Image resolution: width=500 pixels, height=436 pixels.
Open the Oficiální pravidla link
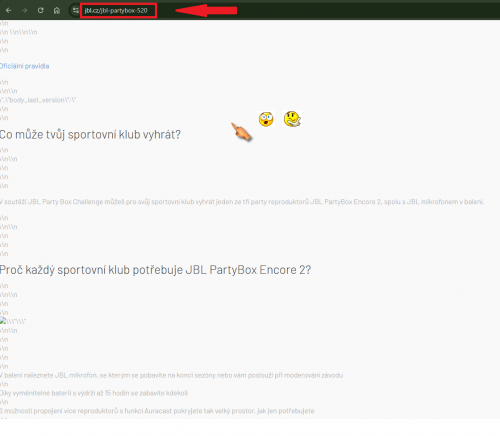click(24, 66)
